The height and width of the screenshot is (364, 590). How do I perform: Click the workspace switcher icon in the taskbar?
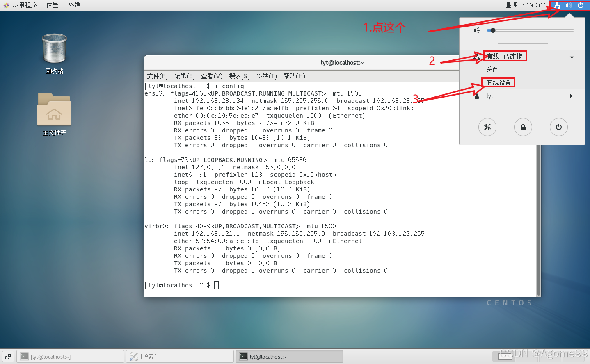[8, 356]
